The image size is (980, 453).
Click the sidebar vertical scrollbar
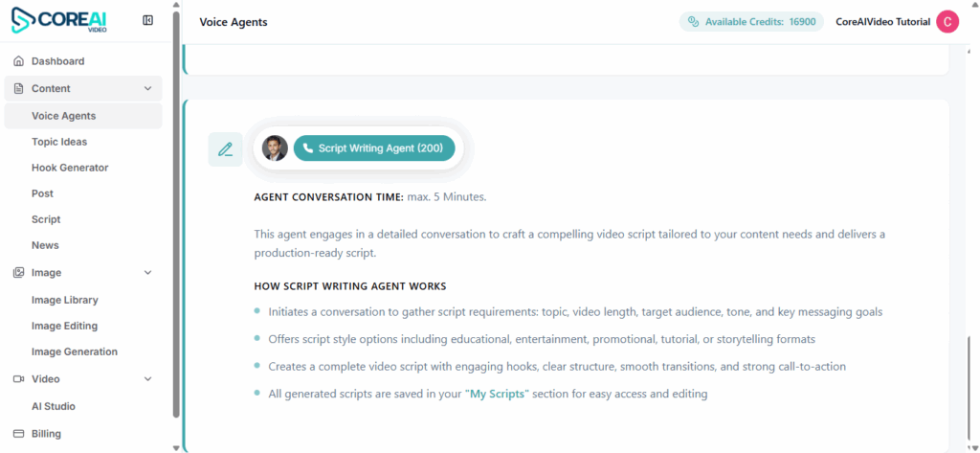pos(175,211)
